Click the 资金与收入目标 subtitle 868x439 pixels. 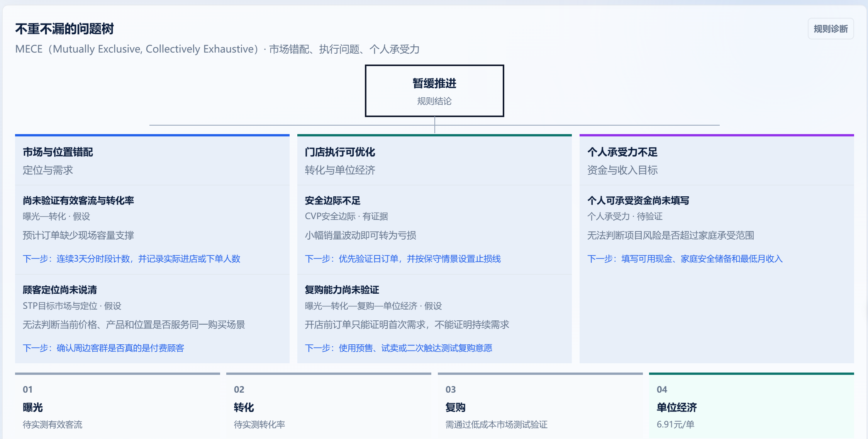[622, 170]
